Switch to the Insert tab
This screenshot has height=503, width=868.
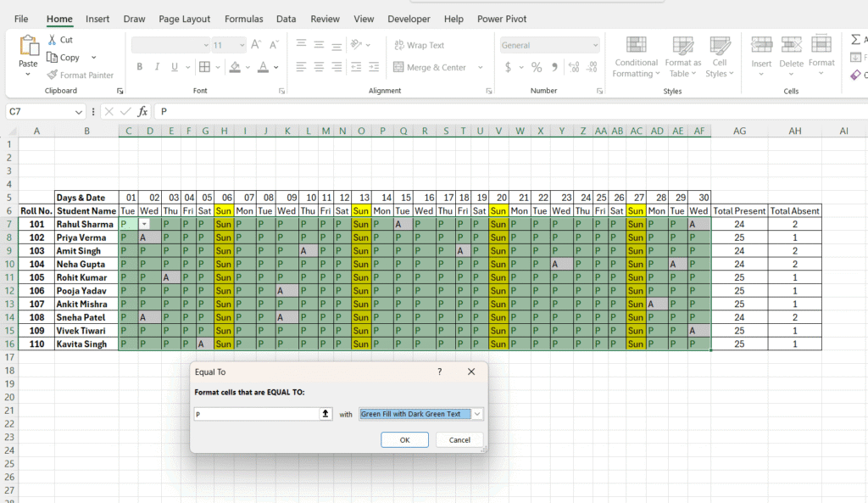coord(97,19)
